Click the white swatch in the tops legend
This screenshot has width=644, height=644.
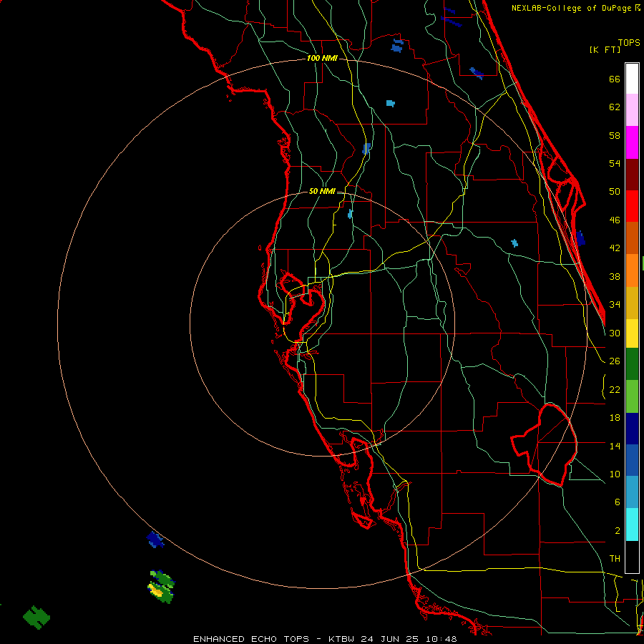(632, 79)
